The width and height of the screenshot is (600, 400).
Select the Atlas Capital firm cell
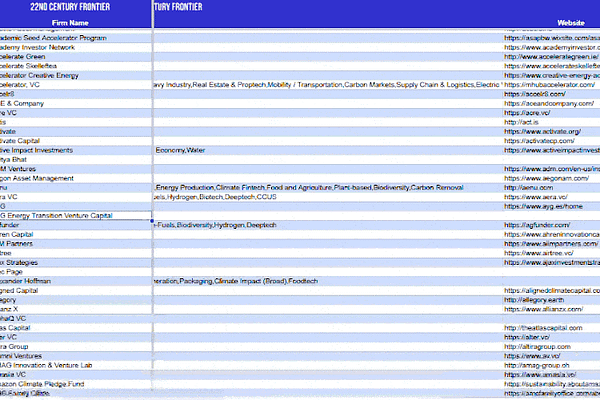tap(76, 328)
